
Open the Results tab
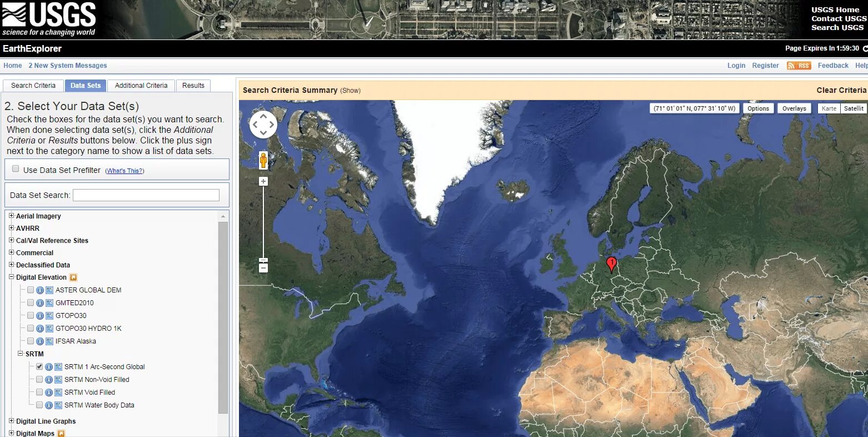[x=193, y=86]
